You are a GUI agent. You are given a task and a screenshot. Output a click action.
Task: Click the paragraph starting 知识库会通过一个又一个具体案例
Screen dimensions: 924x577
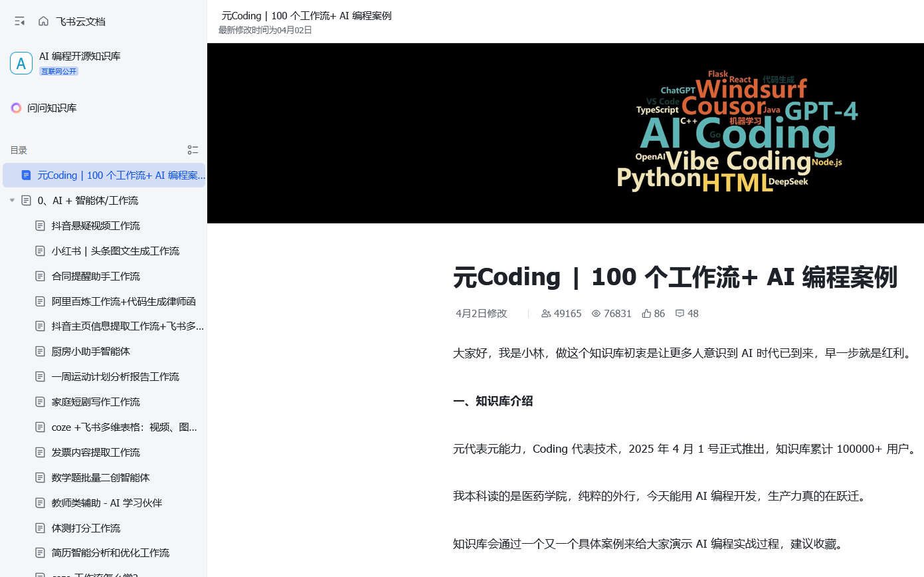tap(648, 544)
